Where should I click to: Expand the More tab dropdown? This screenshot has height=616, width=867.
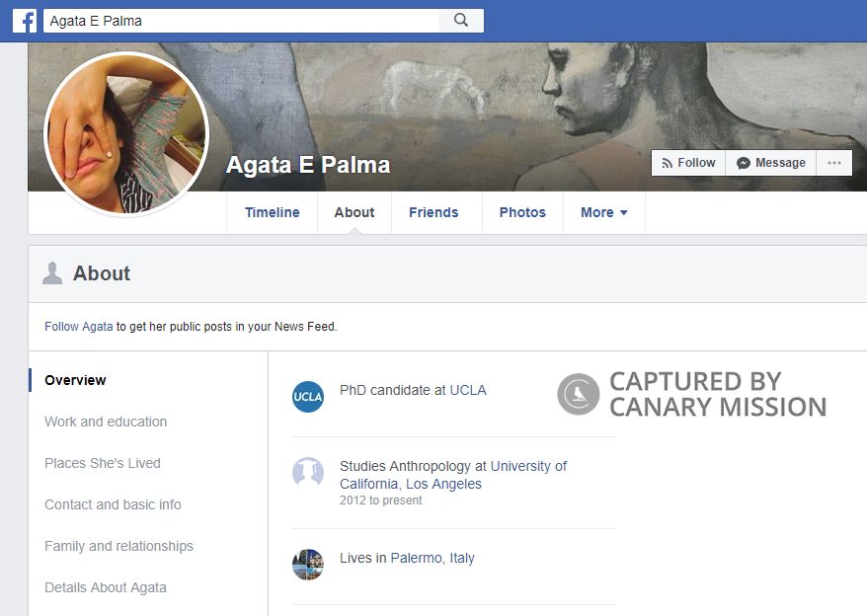coord(603,212)
